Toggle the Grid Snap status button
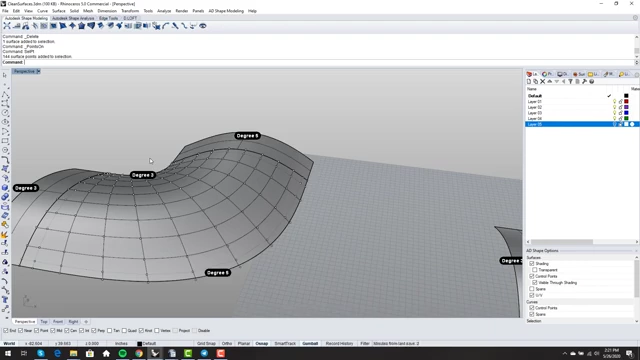This screenshot has height=360, width=640. point(206,344)
